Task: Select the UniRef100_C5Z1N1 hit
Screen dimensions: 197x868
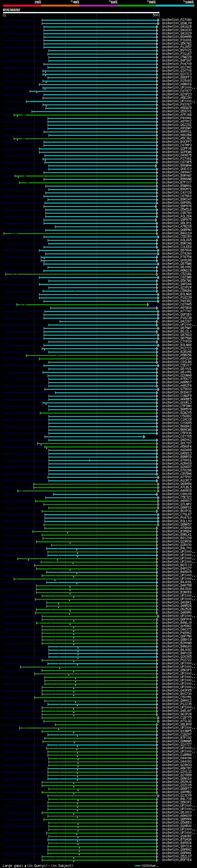Action: (x=176, y=274)
